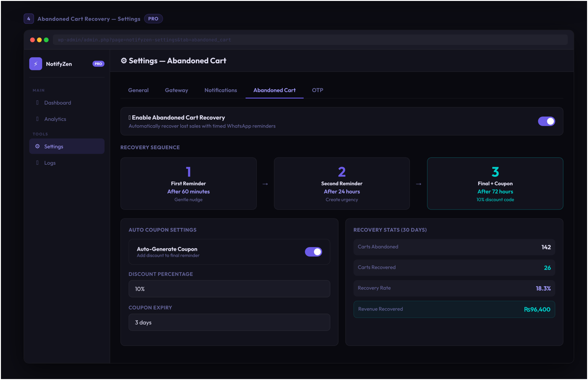Select Settings in the sidebar
The width and height of the screenshot is (588, 380).
[x=67, y=147]
